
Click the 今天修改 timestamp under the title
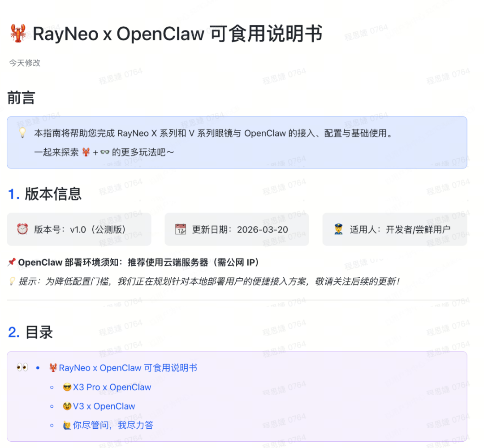click(25, 63)
